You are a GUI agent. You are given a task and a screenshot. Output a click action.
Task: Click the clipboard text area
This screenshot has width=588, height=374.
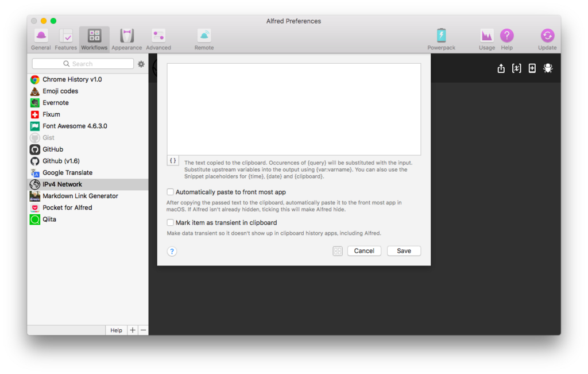pyautogui.click(x=294, y=109)
